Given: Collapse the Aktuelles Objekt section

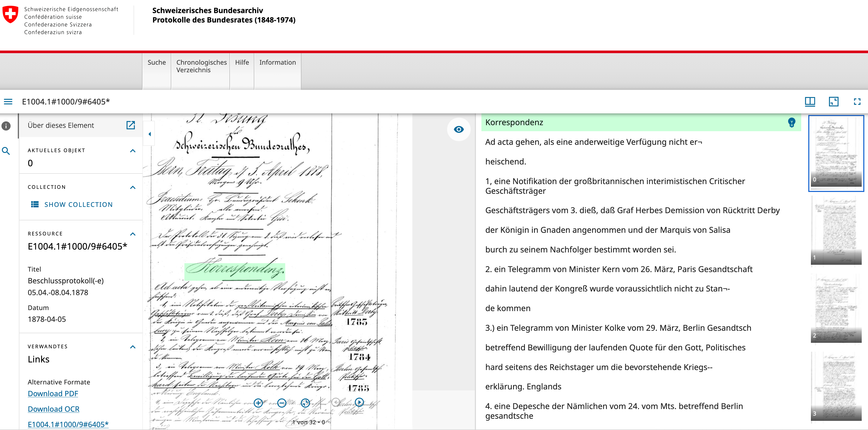Looking at the screenshot, I should 133,151.
